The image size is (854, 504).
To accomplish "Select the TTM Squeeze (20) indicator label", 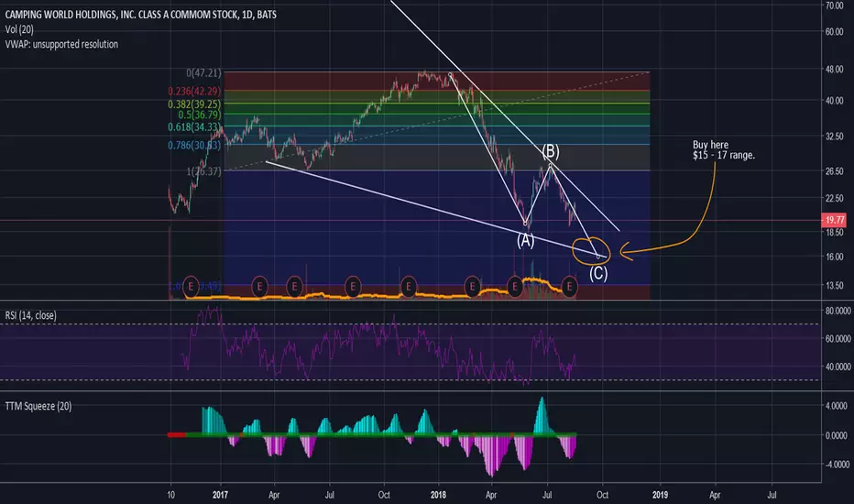I will coord(38,406).
